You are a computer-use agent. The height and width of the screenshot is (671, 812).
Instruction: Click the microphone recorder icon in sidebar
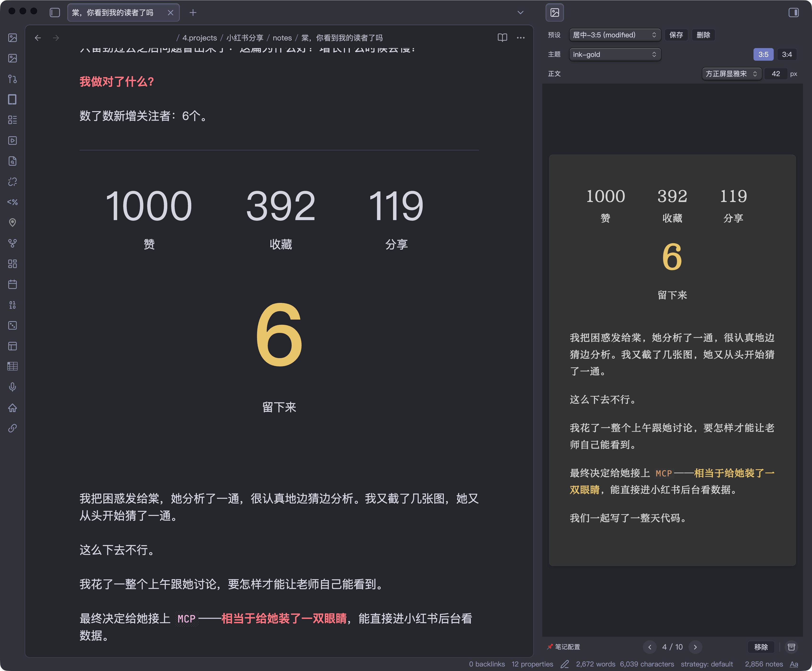(12, 387)
